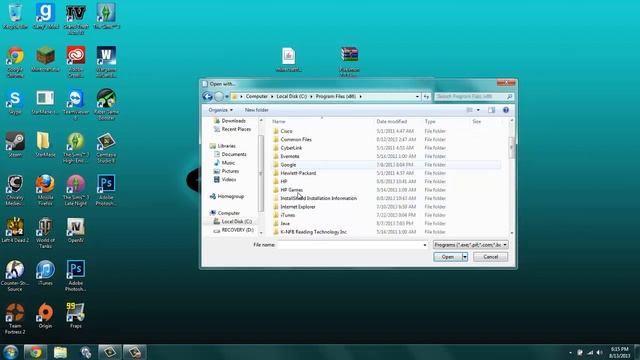Change your view using the views icon
This screenshot has width=640, height=360.
point(470,110)
